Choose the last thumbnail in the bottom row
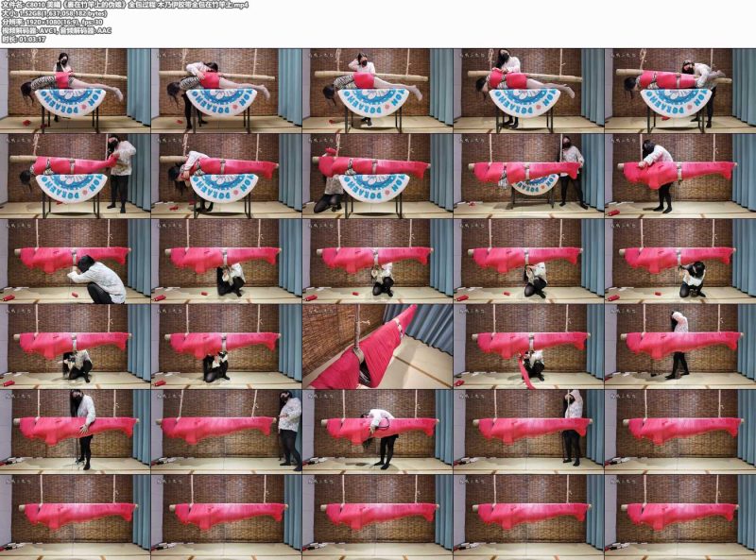This screenshot has height=560, width=756. pyautogui.click(x=679, y=517)
